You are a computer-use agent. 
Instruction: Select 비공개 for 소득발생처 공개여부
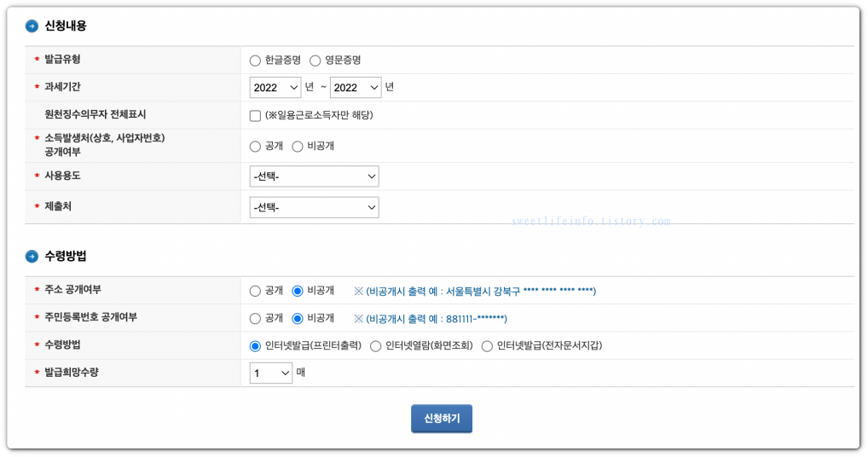[298, 147]
